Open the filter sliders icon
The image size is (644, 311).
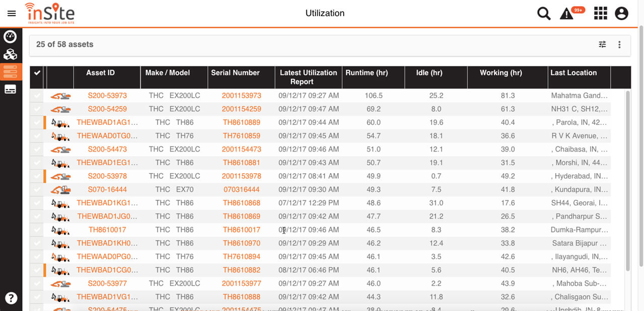click(x=602, y=44)
